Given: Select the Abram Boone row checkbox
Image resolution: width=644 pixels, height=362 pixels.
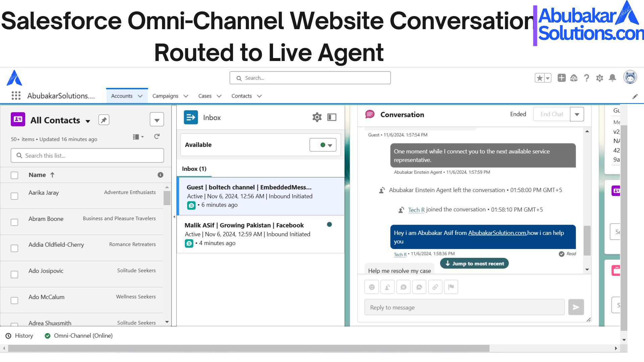Looking at the screenshot, I should 14,222.
